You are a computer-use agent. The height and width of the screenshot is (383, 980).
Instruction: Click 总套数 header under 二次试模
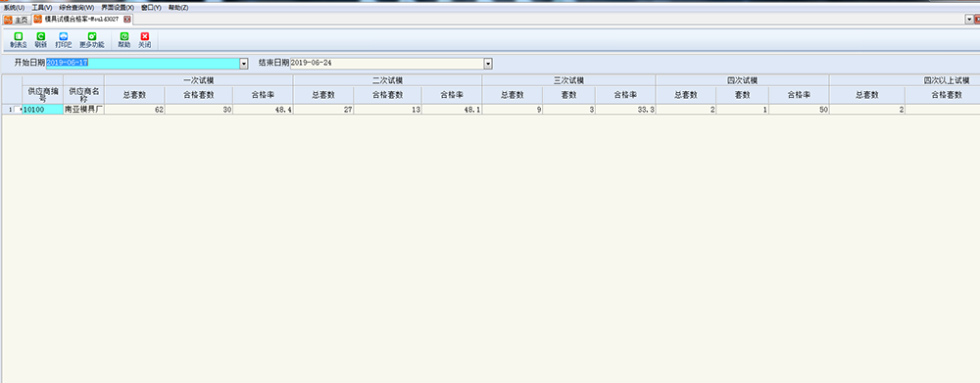tap(323, 95)
